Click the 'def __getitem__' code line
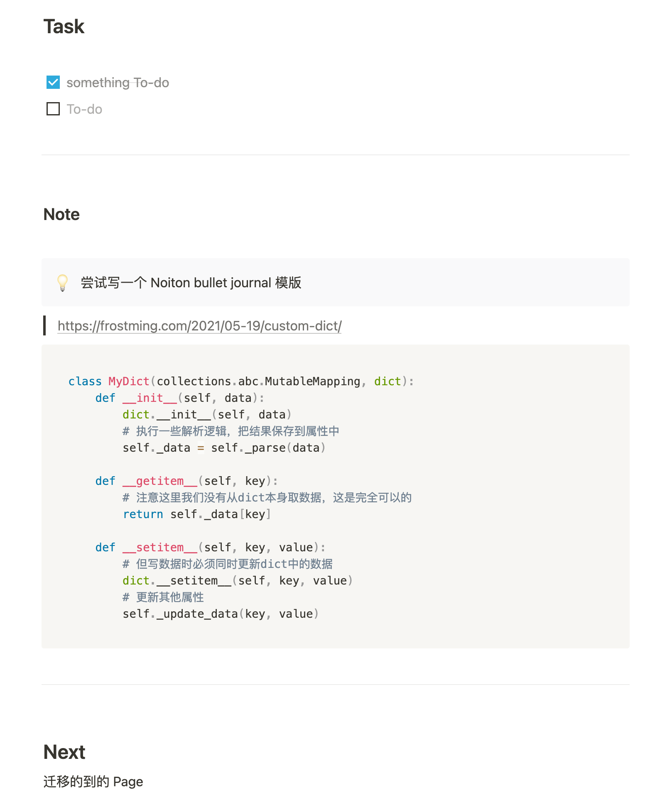Image resolution: width=672 pixels, height=812 pixels. tap(186, 481)
